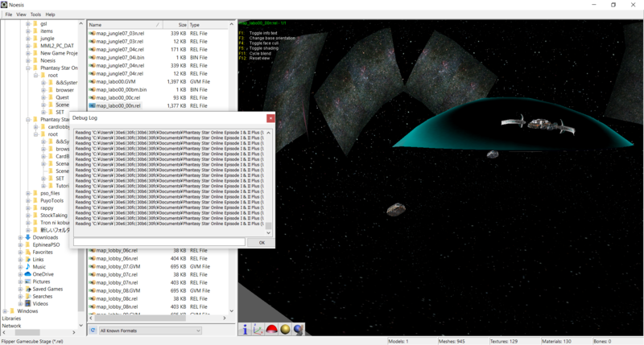644x345 pixels.
Task: Select the EphineaPSO folder
Action: click(46, 245)
